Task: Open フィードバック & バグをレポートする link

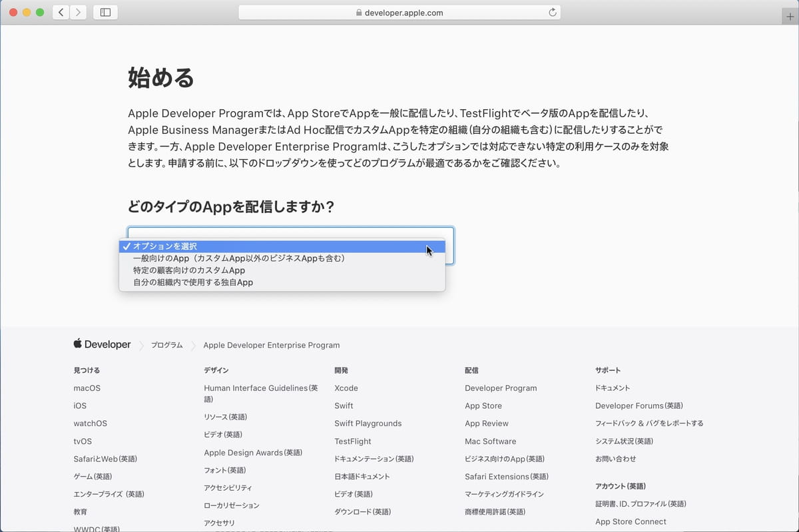Action: (x=649, y=423)
